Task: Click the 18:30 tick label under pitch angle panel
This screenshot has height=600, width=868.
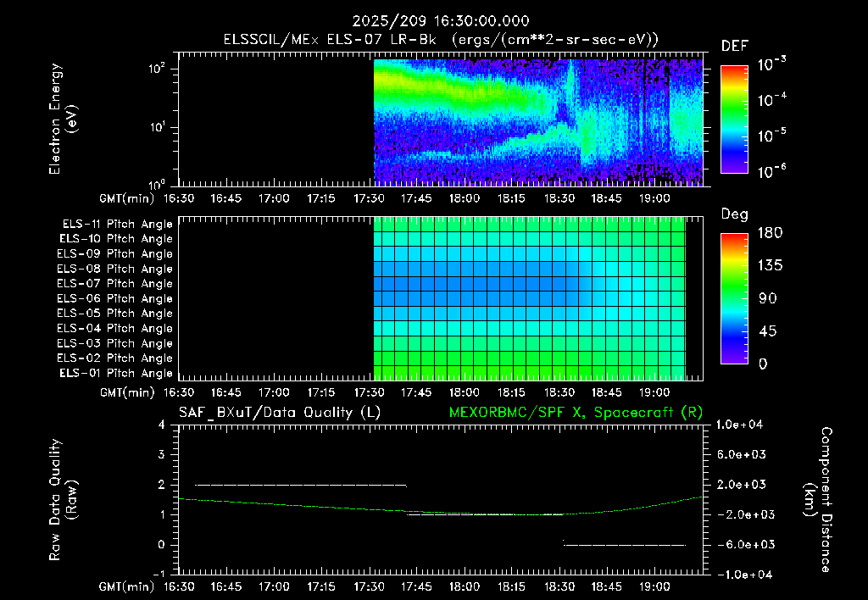Action: tap(559, 392)
